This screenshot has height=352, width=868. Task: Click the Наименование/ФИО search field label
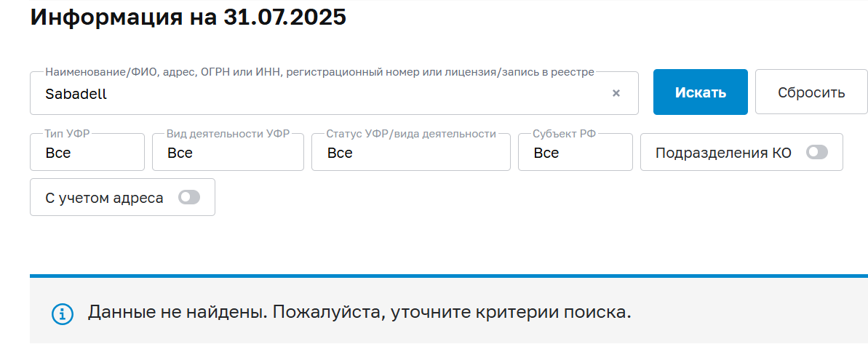(319, 71)
